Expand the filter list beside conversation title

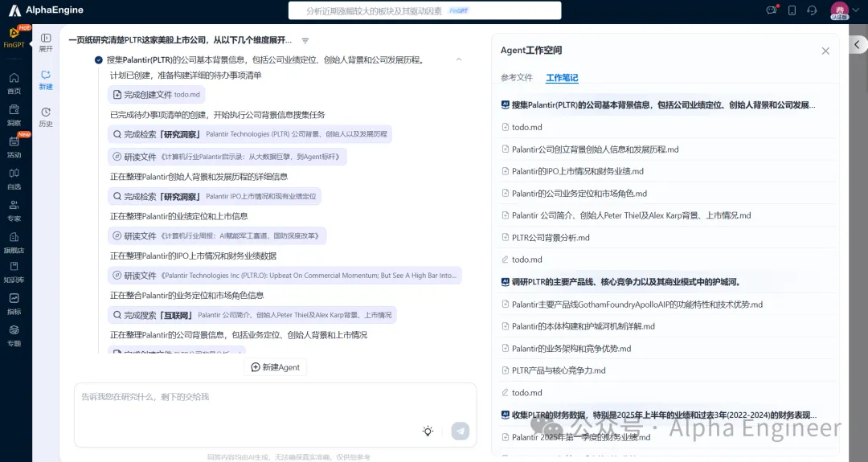(305, 40)
